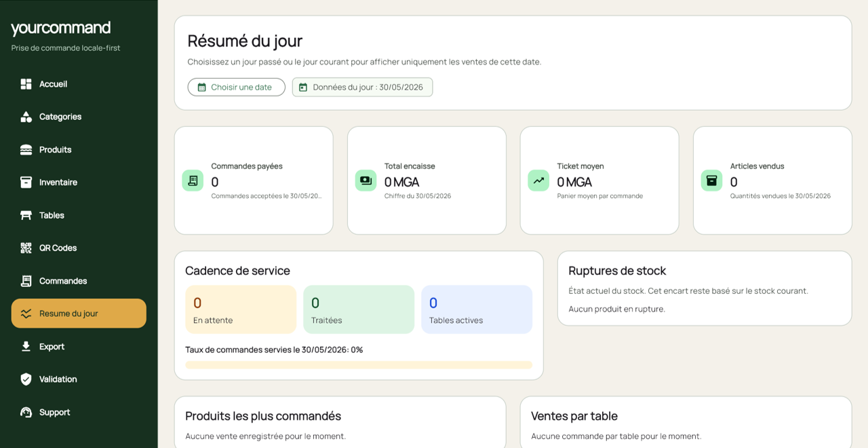Click the Resume du jour chart icon

click(26, 314)
